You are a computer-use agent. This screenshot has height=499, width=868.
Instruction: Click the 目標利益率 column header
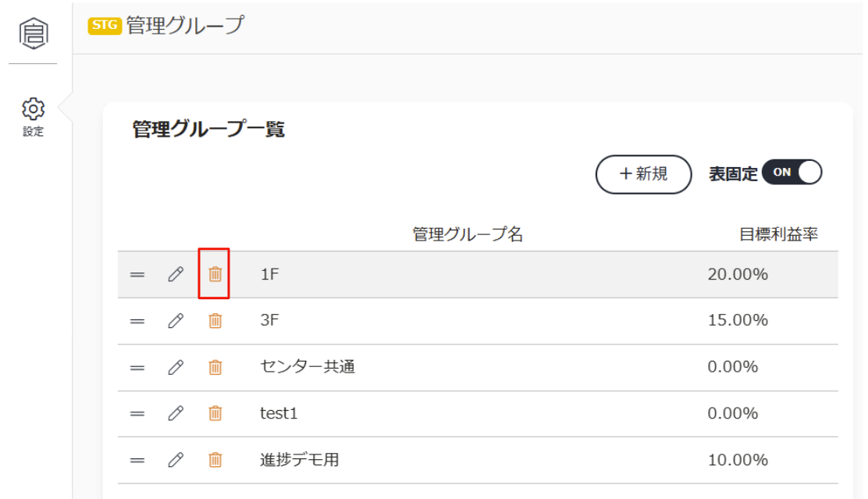[778, 234]
